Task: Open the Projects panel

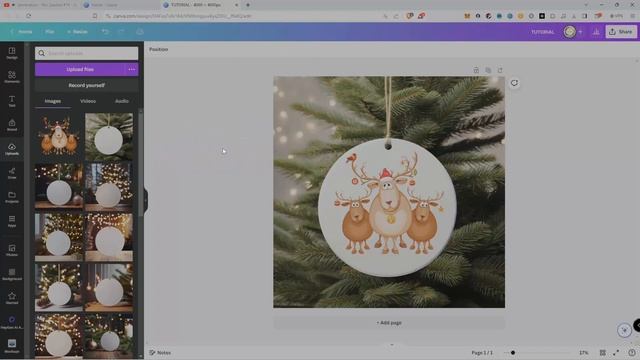Action: click(12, 197)
